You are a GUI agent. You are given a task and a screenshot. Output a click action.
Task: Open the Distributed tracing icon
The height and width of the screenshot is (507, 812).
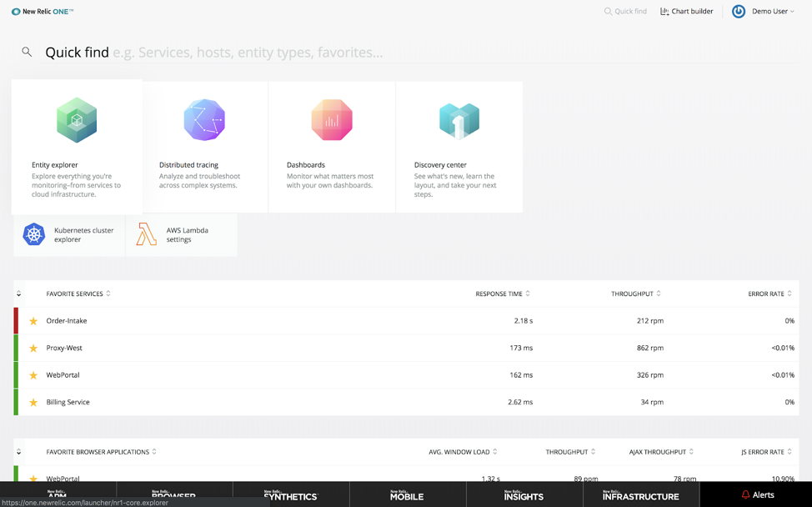[x=204, y=120]
